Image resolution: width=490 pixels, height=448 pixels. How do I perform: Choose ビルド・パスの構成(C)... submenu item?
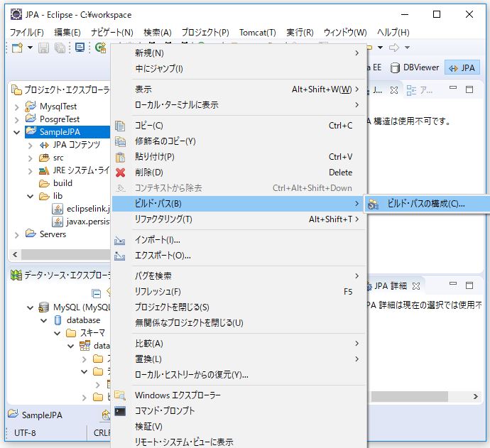(x=426, y=204)
